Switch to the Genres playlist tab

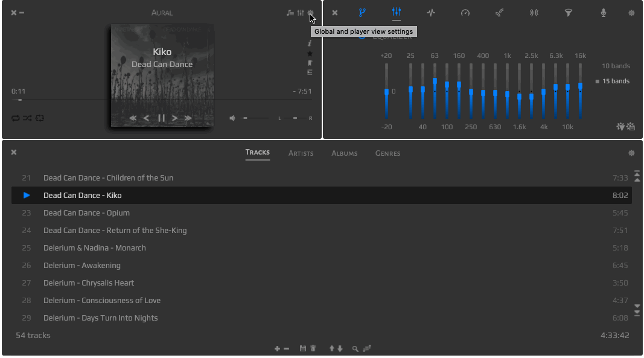click(387, 153)
